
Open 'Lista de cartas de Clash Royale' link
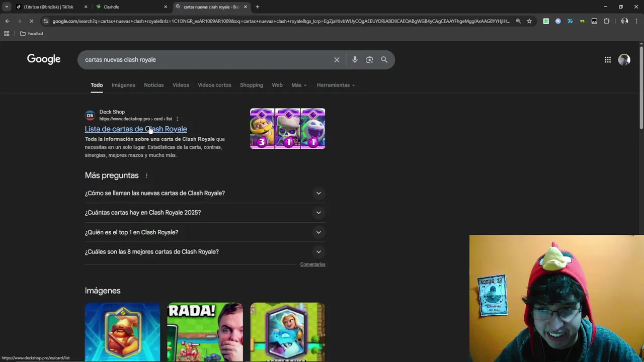click(x=136, y=129)
